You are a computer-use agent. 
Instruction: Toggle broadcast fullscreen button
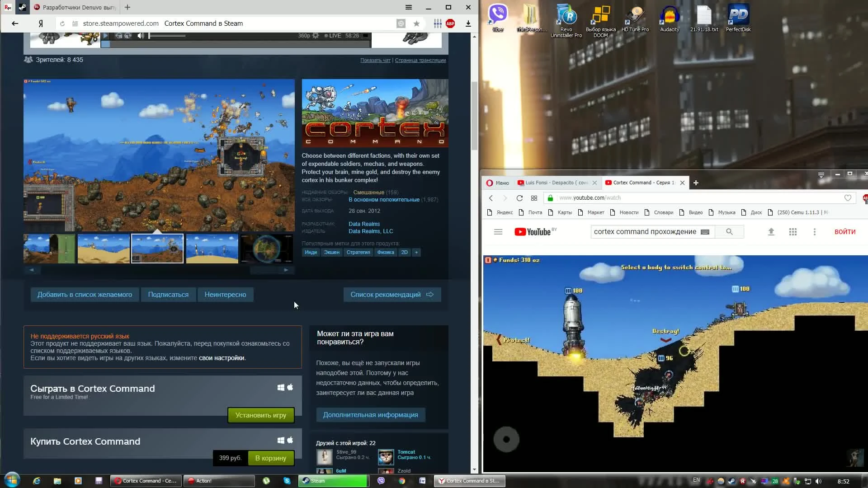click(365, 36)
